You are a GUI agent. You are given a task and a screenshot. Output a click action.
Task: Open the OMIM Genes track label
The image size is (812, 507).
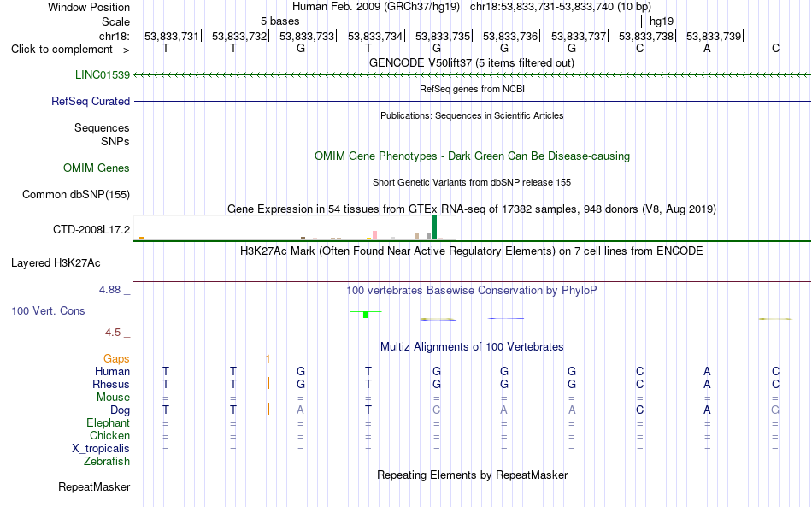[96, 168]
